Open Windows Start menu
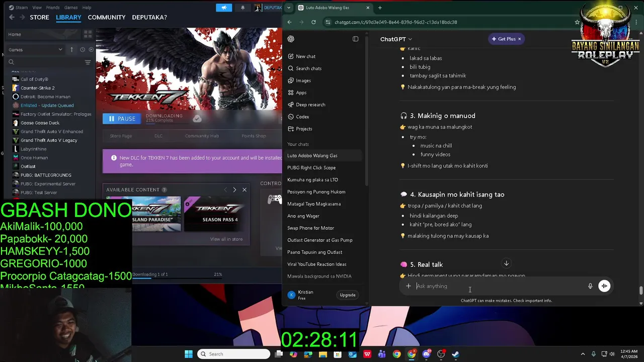The width and height of the screenshot is (644, 362). point(189,354)
